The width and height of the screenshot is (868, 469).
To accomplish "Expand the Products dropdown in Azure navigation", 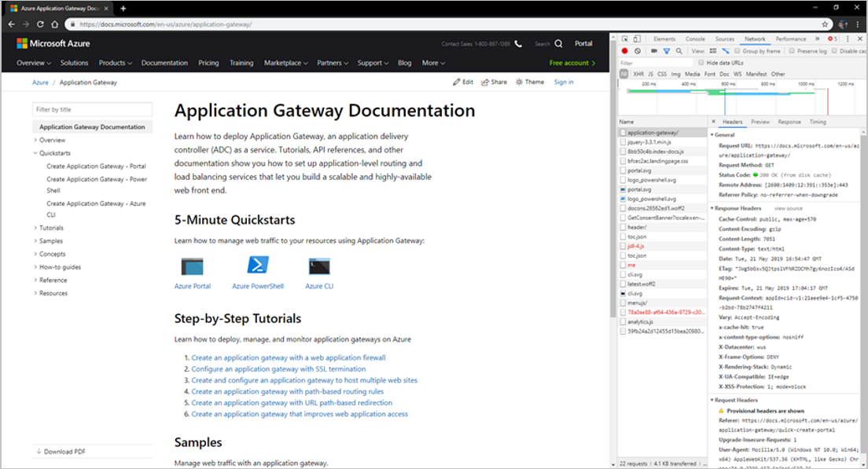I will tap(115, 63).
